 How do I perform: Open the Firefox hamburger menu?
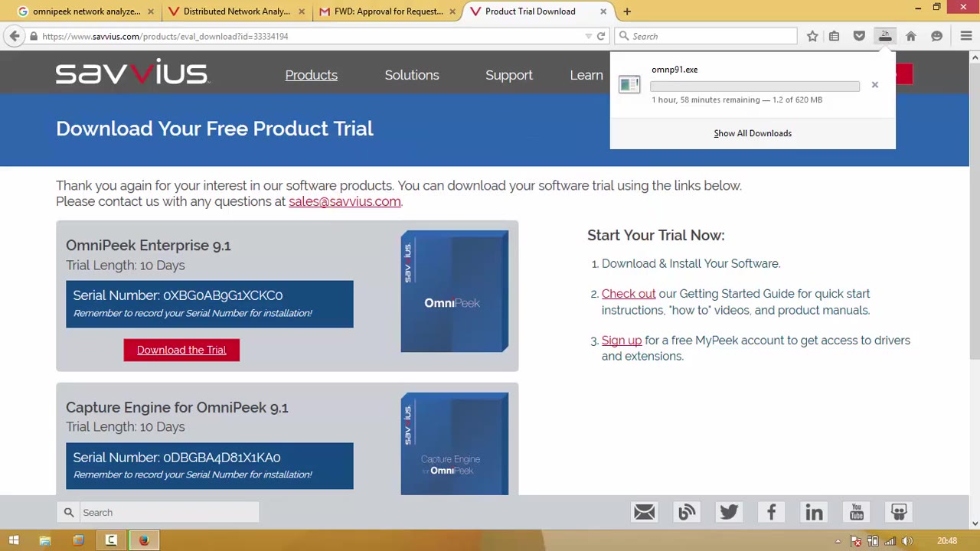point(966,36)
